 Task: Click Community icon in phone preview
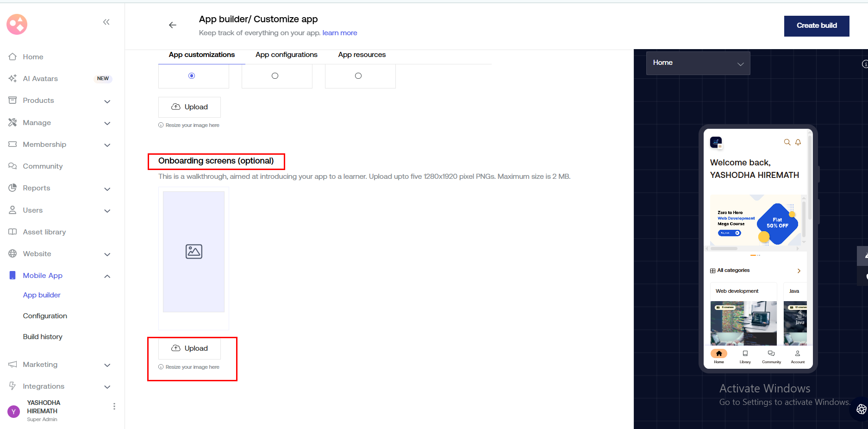tap(771, 356)
